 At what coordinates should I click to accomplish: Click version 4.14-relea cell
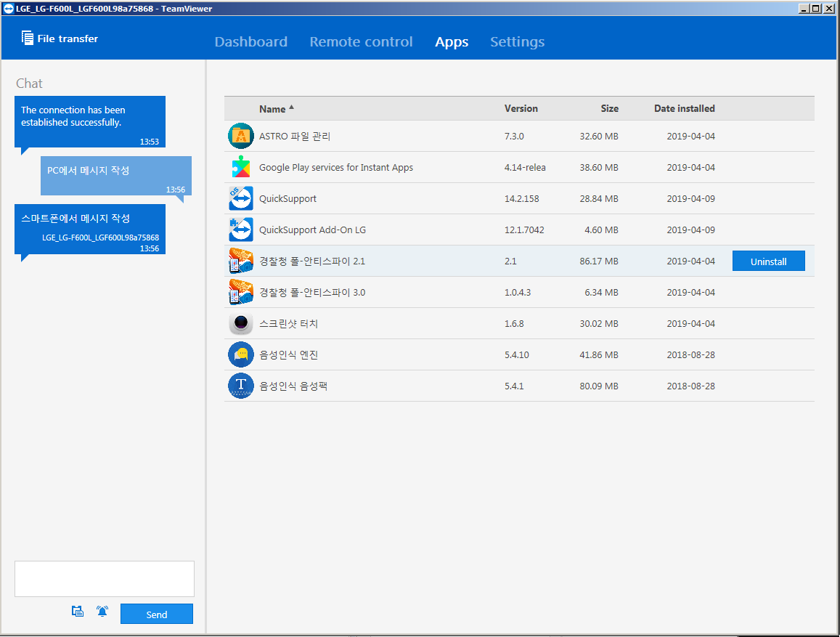tap(524, 167)
